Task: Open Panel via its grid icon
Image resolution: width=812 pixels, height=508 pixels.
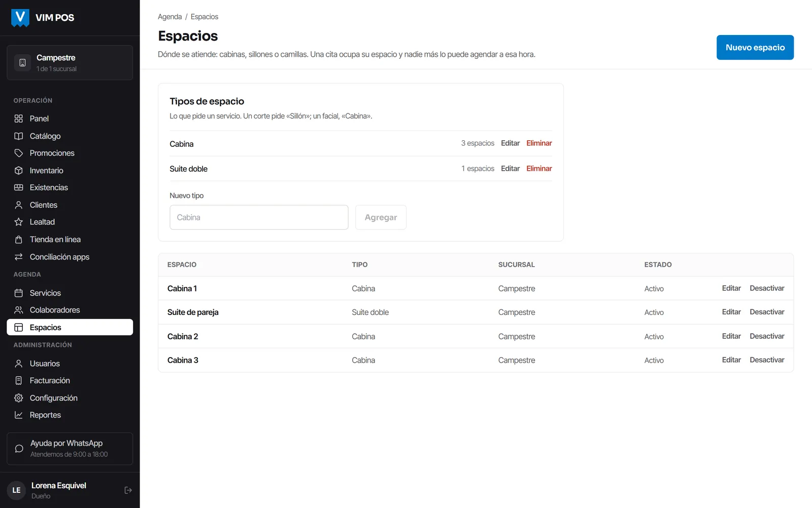Action: [19, 118]
